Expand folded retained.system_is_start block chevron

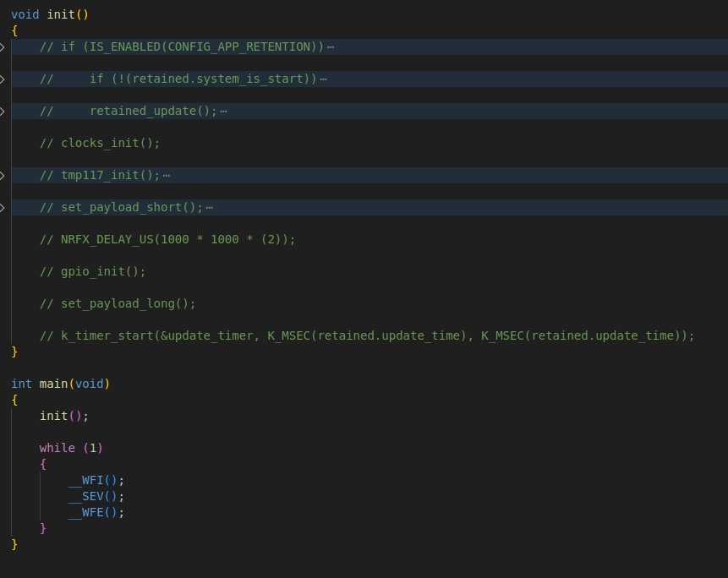click(3, 79)
